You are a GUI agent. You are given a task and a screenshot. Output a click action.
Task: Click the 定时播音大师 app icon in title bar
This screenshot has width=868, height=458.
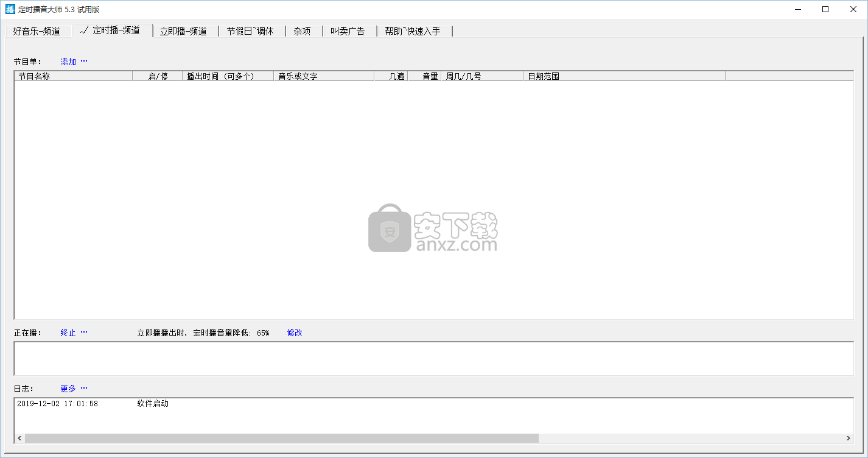(x=10, y=9)
